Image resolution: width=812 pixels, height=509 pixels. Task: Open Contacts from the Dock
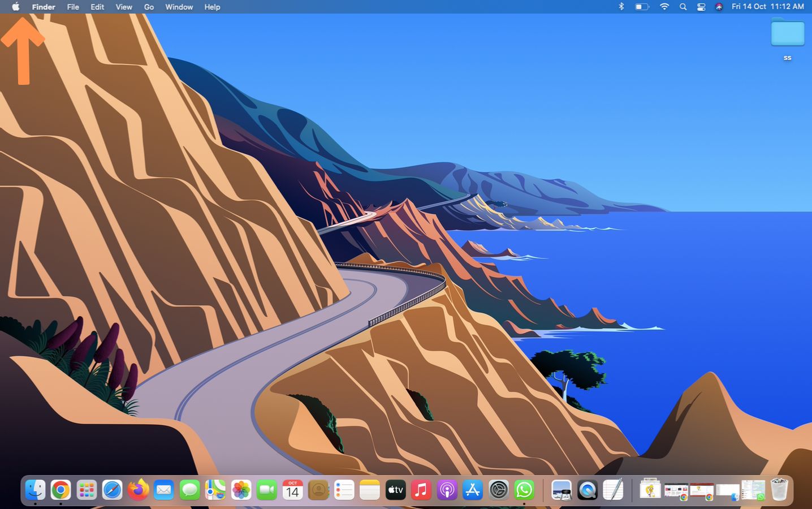point(318,490)
